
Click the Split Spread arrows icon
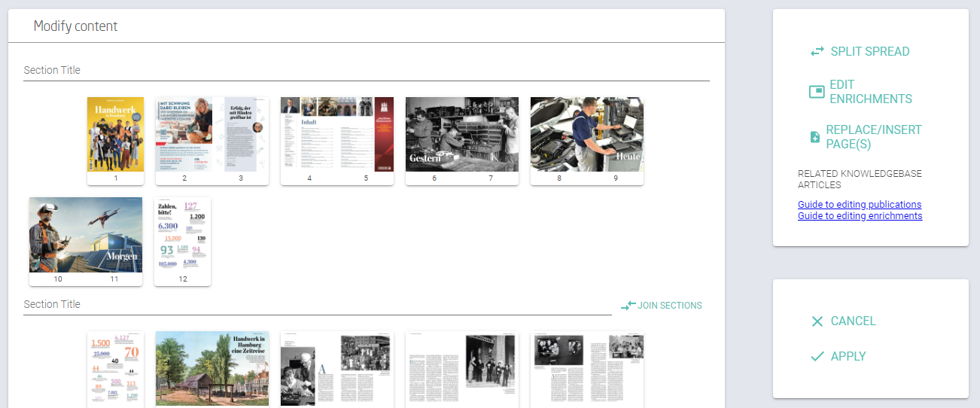(817, 52)
